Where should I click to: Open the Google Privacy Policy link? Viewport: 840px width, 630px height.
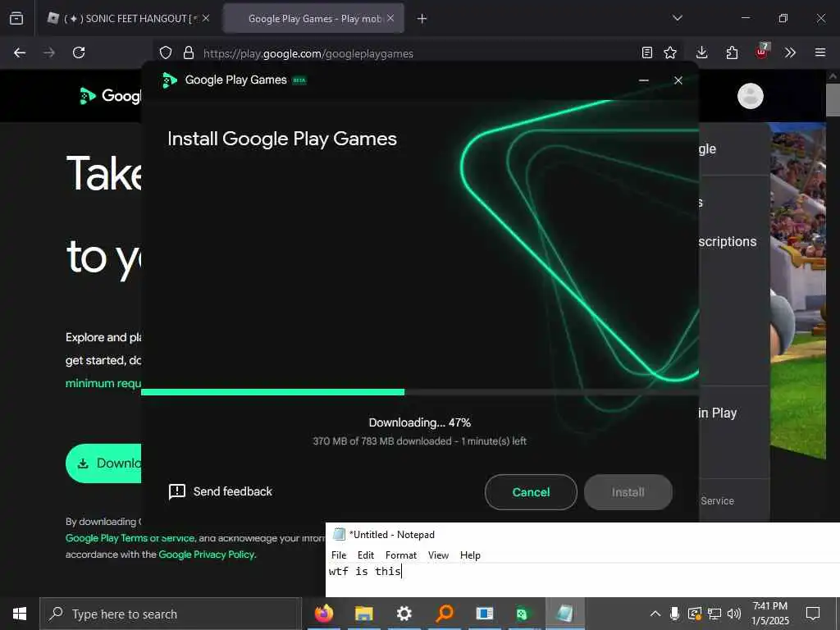(206, 555)
